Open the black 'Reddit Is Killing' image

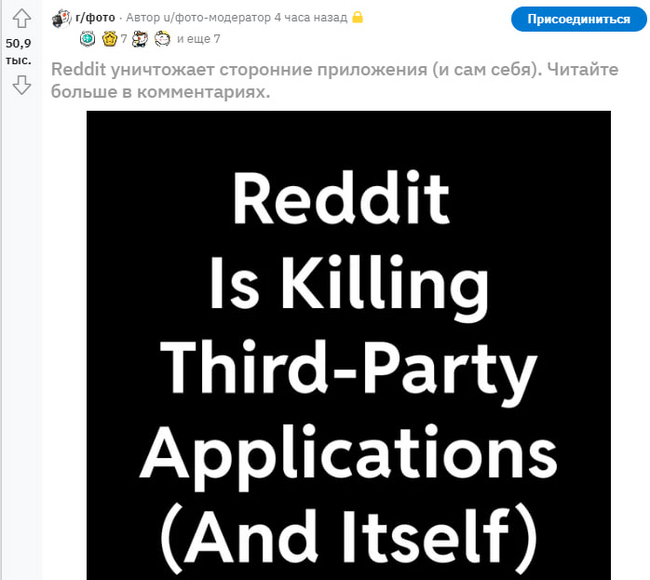349,345
